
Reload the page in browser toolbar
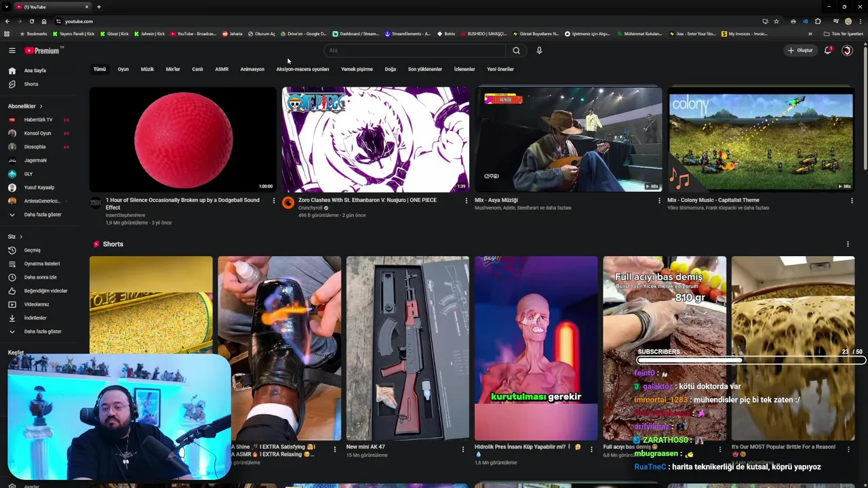[x=31, y=21]
